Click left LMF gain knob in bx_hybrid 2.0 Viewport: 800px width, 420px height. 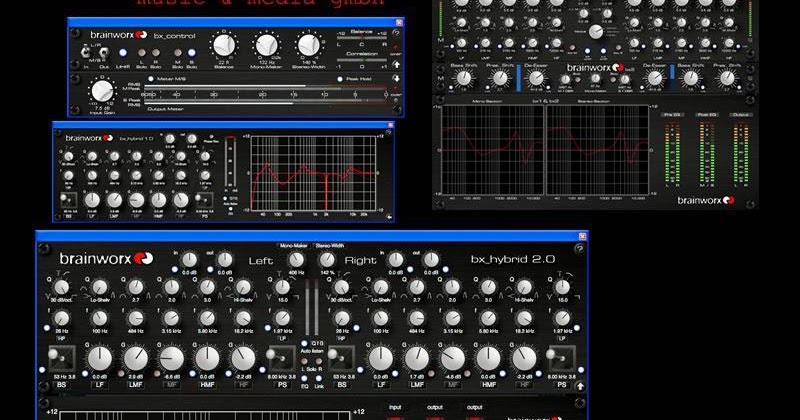[136, 359]
